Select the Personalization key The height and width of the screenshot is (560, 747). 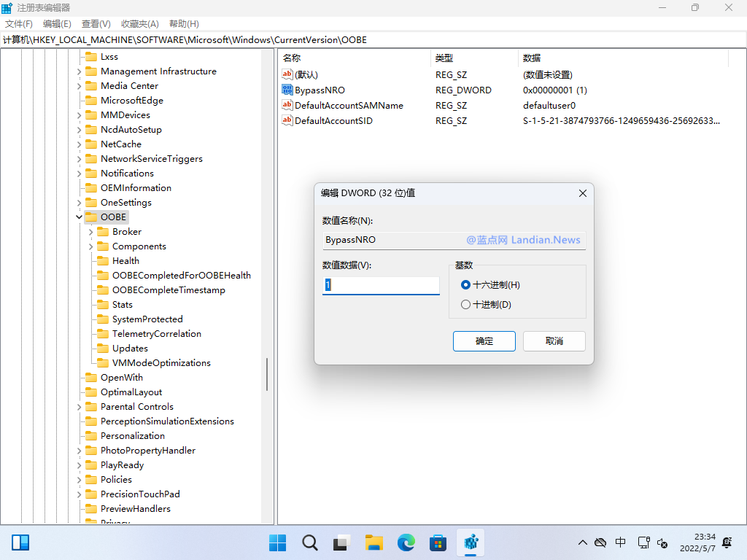[x=133, y=436]
